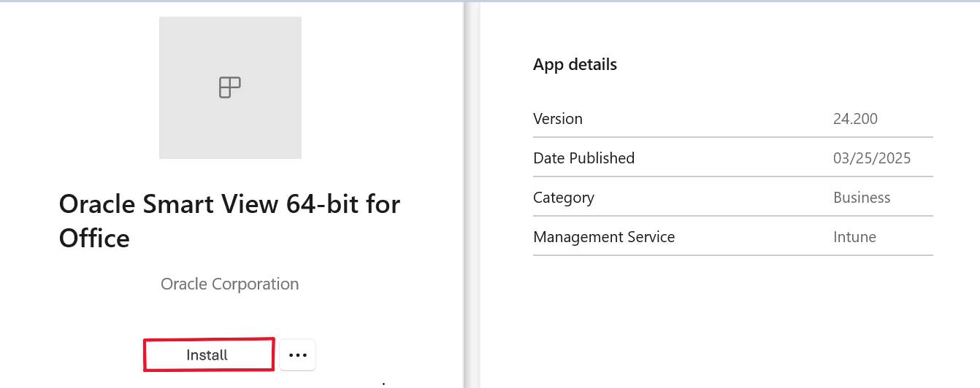
Task: Click the Intune management service value
Action: 854,236
